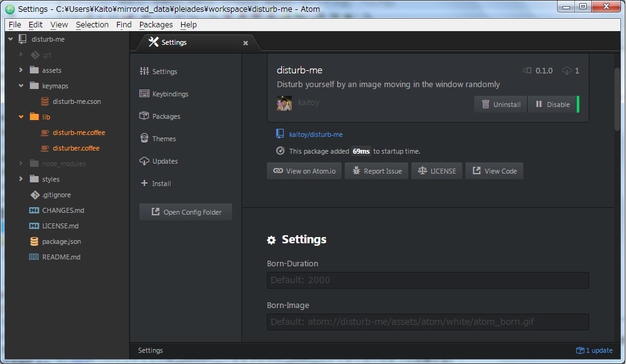Click the View Code button
Viewport: 626px width, 364px height.
[494, 171]
